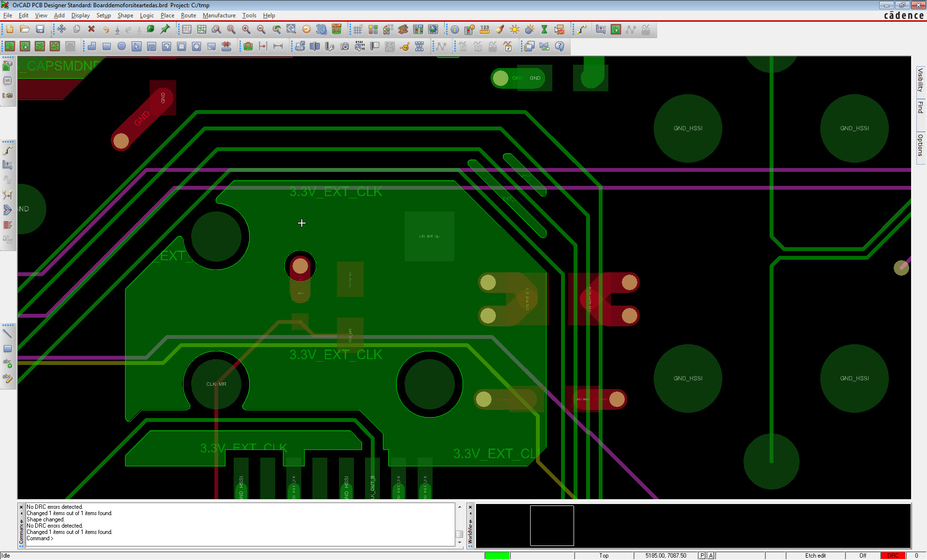Viewport: 927px width, 560px height.
Task: Click the Undo icon on the toolbar
Action: (106, 30)
